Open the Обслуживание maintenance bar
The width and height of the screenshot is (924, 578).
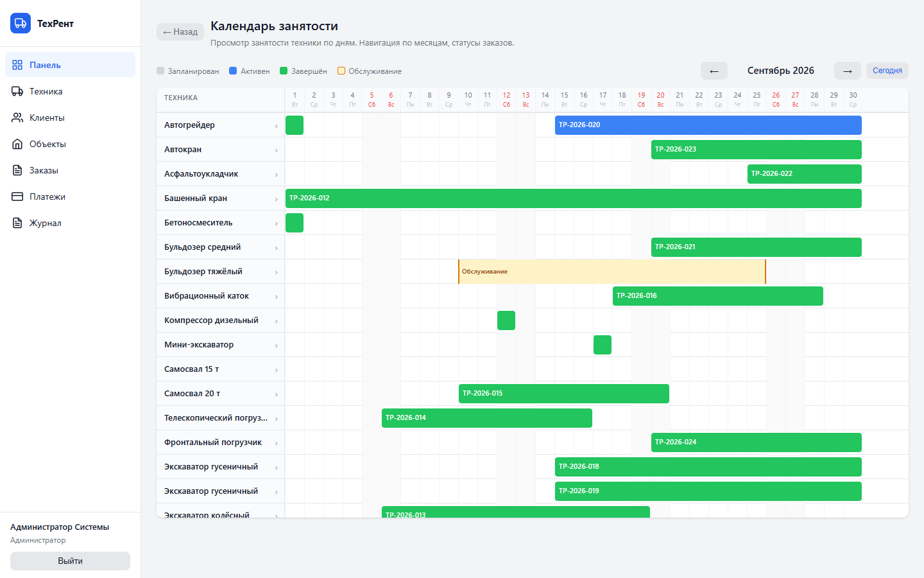tap(612, 272)
